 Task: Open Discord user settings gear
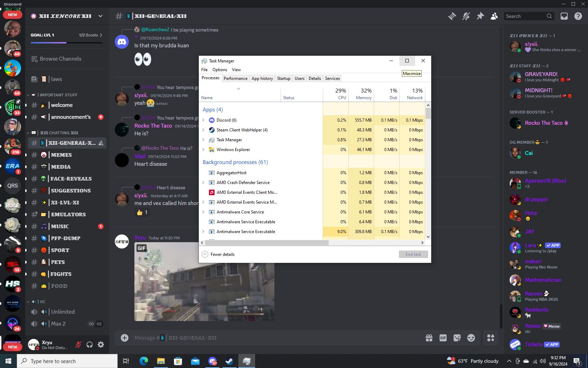101,345
